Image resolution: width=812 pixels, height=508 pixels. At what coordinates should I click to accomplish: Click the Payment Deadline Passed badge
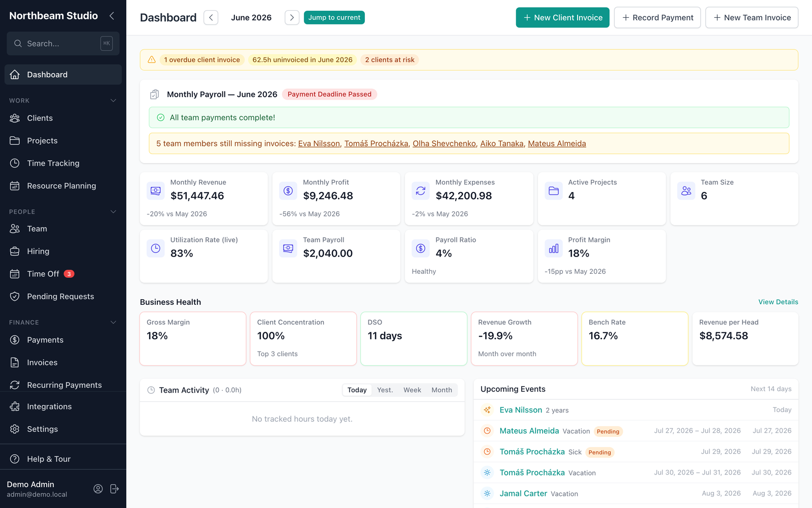329,94
